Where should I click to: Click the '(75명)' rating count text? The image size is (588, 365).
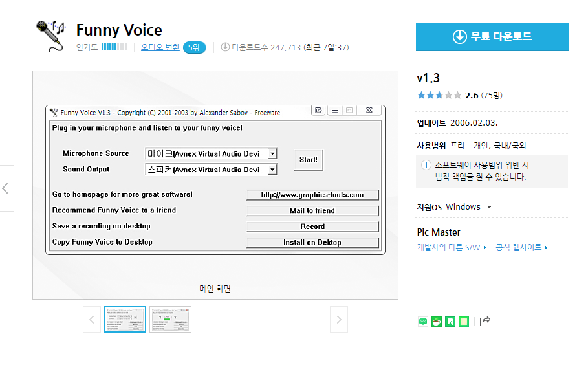coord(492,95)
